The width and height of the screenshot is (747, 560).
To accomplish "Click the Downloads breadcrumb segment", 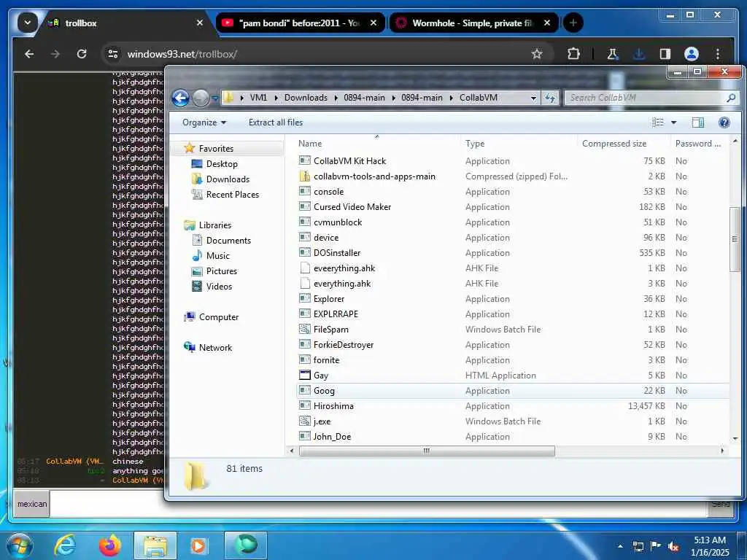I will (x=306, y=98).
